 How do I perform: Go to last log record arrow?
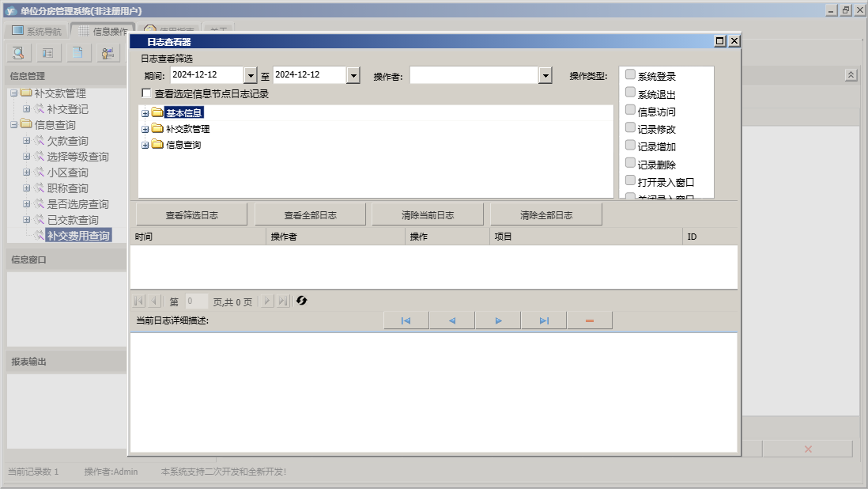(544, 320)
